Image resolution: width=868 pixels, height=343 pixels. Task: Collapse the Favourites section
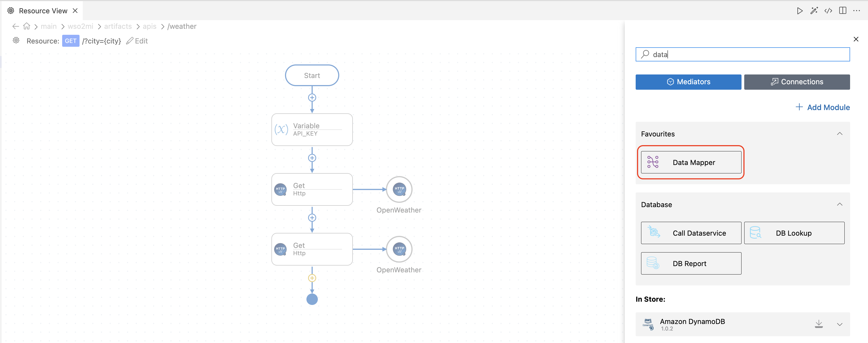click(839, 134)
